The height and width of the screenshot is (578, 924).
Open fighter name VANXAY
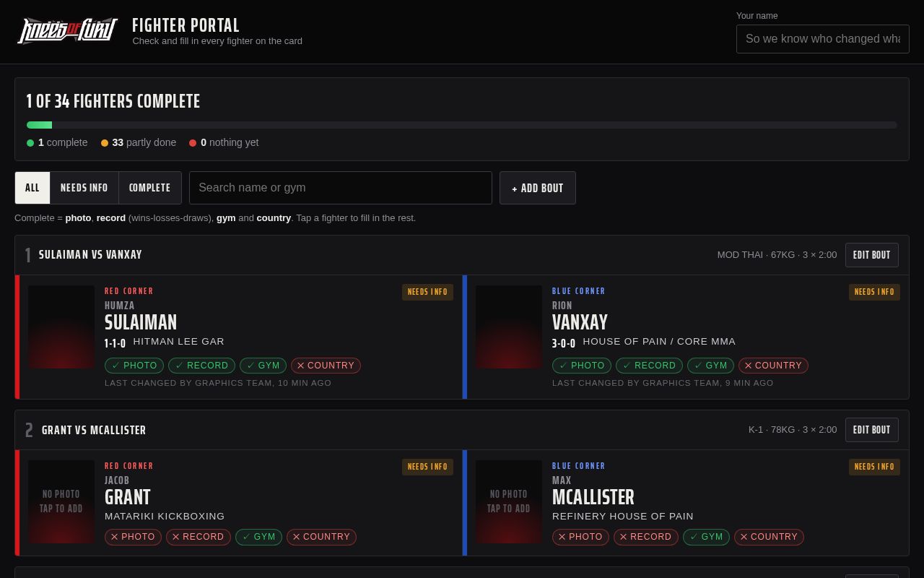pyautogui.click(x=580, y=322)
